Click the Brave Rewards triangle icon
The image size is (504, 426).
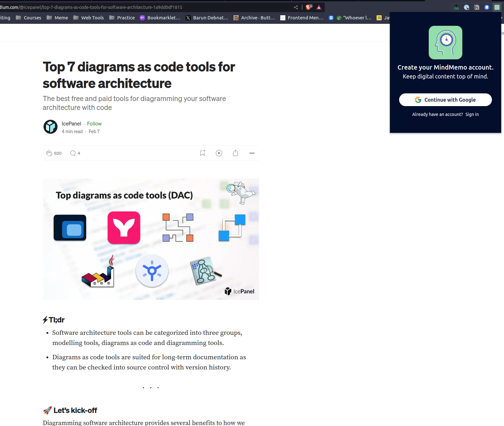tap(319, 7)
